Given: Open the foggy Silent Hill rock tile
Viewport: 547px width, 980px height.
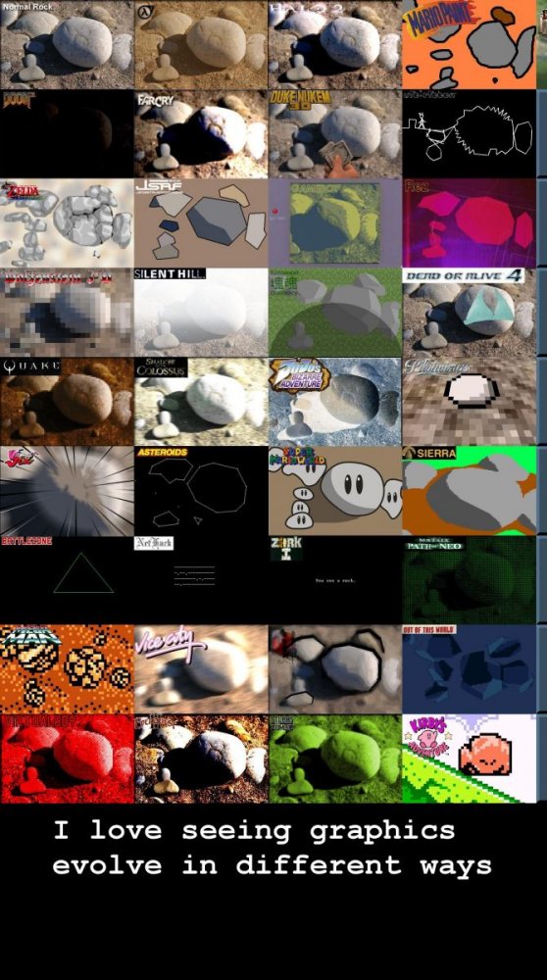Looking at the screenshot, I should pyautogui.click(x=201, y=313).
